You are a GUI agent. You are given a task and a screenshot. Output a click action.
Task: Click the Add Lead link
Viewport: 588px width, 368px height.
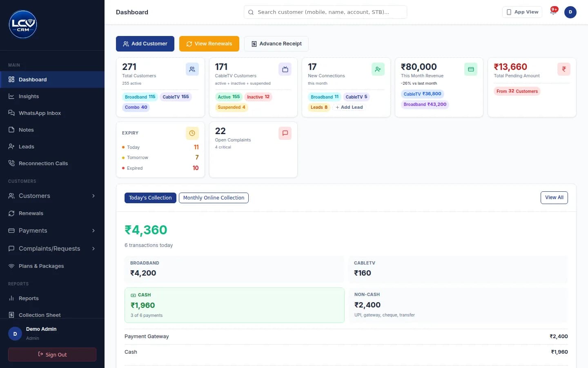(x=349, y=108)
